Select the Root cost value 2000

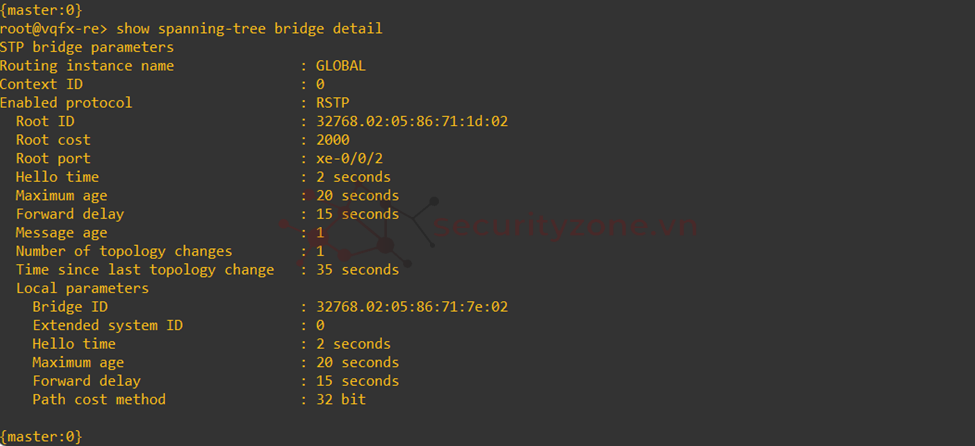(333, 140)
